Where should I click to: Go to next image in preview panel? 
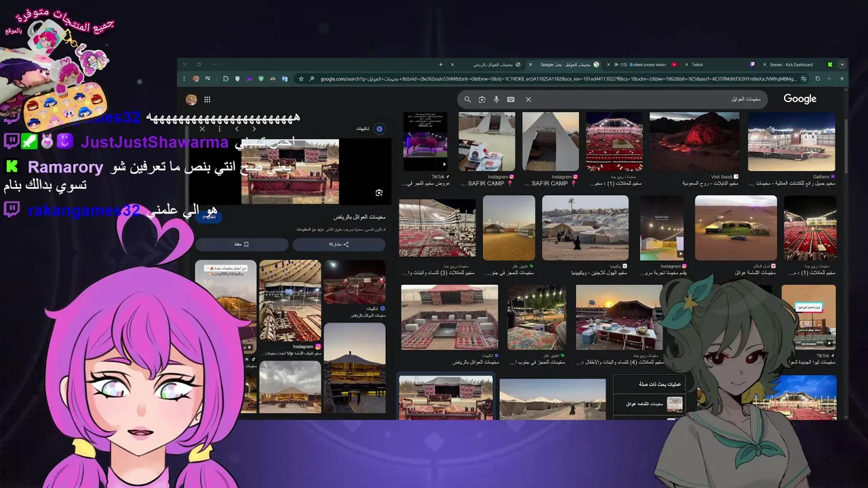tap(237, 129)
